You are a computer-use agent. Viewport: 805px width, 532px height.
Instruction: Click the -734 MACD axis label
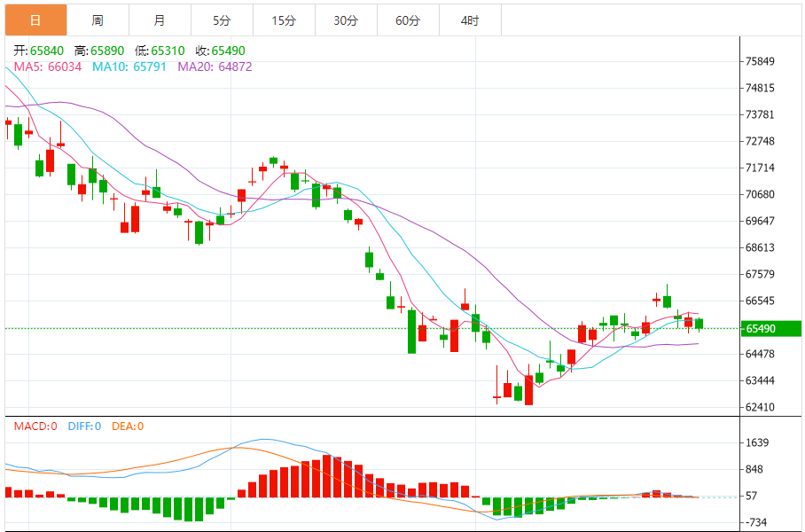[x=755, y=523]
